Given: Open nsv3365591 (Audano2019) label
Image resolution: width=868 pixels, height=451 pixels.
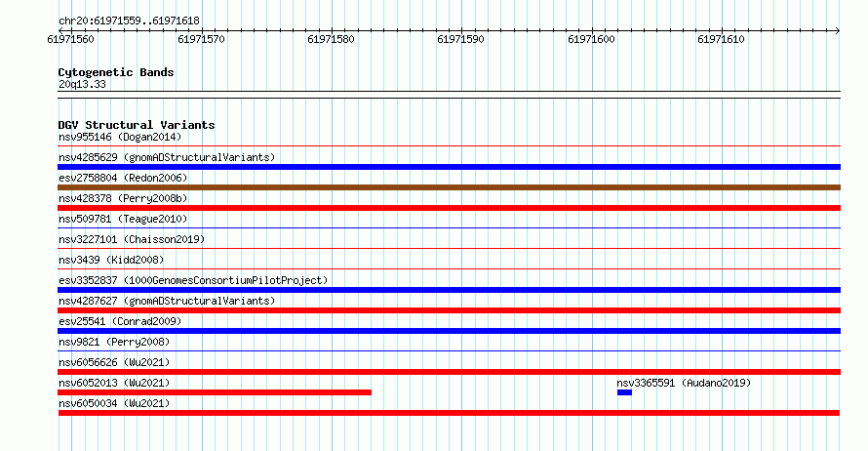Looking at the screenshot, I should [684, 383].
